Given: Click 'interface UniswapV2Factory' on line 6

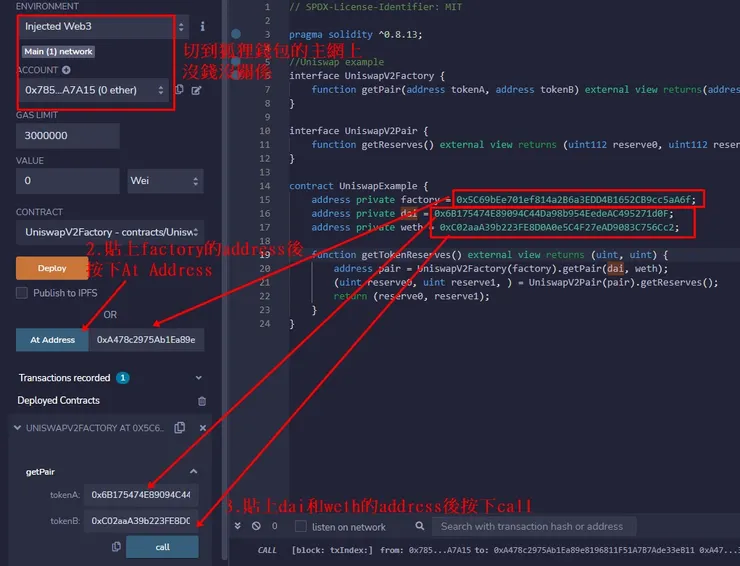Looking at the screenshot, I should 362,76.
